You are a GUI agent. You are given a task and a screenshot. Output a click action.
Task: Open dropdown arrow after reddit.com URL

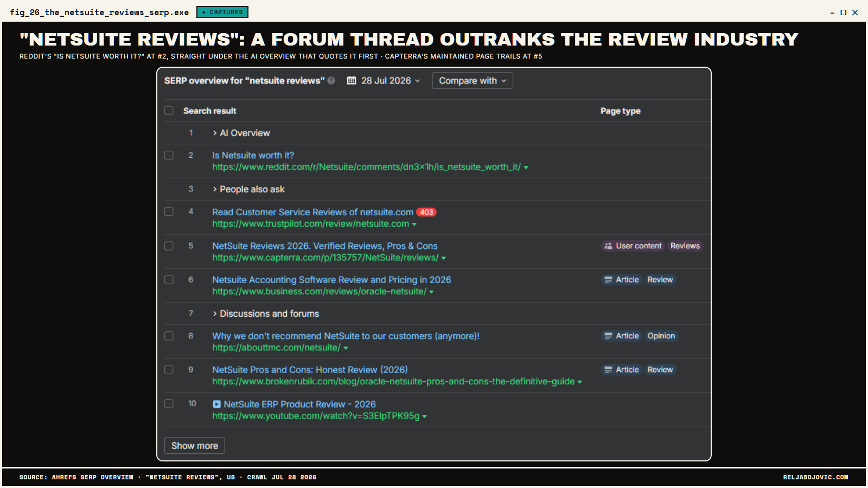point(526,168)
